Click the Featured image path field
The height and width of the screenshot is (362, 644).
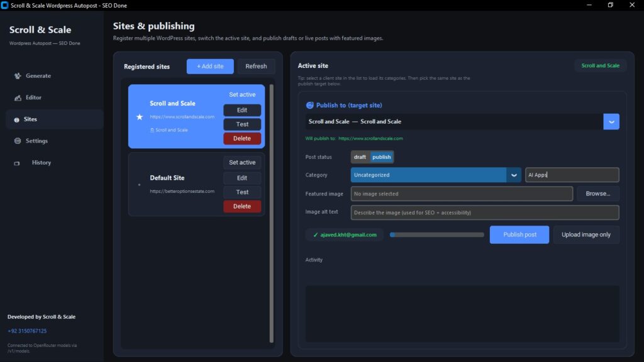[x=462, y=194]
